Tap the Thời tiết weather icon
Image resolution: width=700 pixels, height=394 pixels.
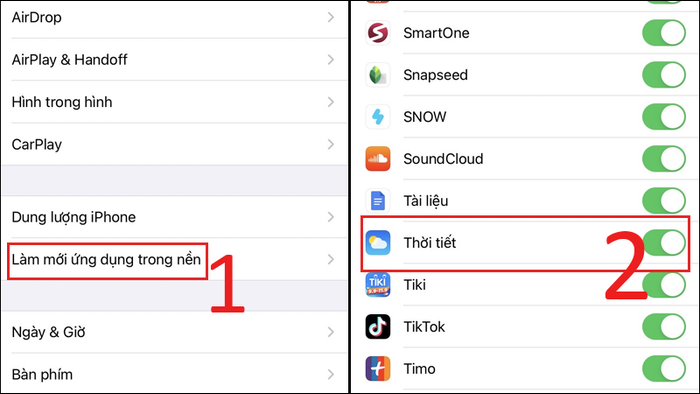(378, 243)
